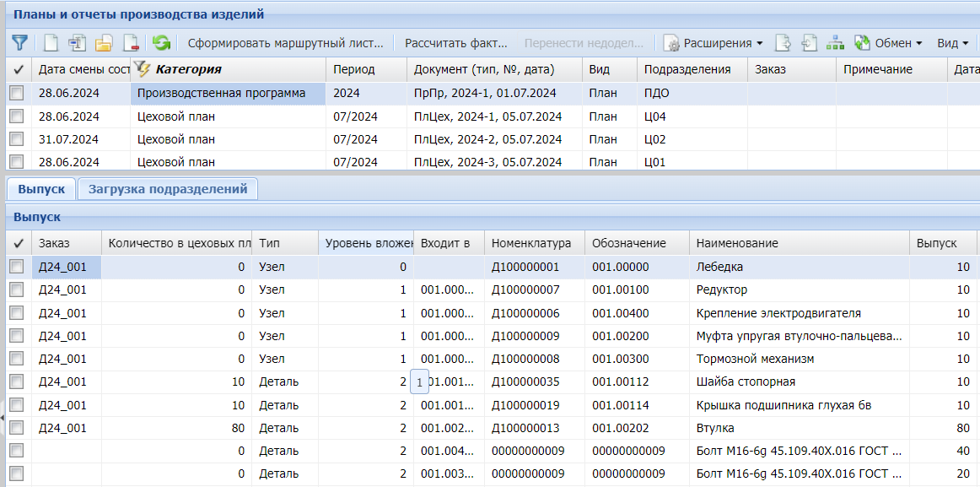Viewport: 980px width, 487px height.
Task: Select checkbox next to Втулка row
Action: [x=16, y=428]
